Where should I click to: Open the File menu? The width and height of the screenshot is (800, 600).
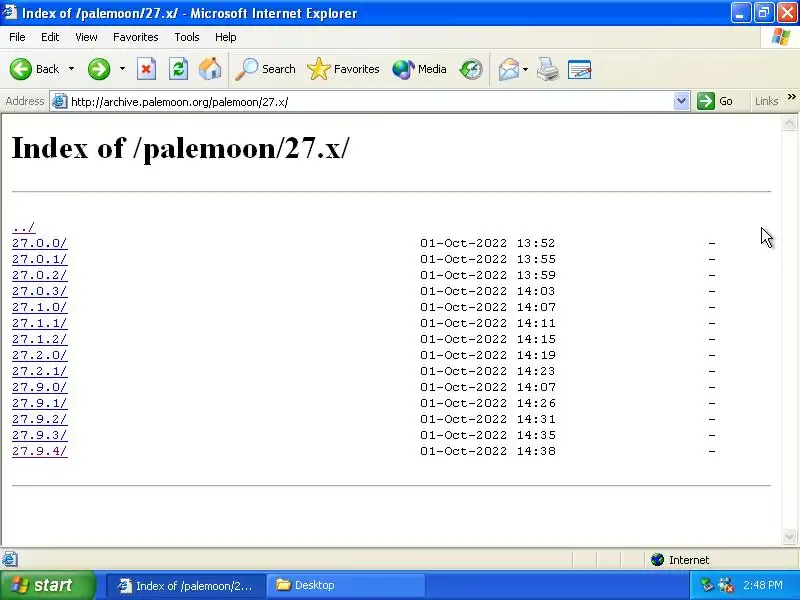[x=17, y=37]
